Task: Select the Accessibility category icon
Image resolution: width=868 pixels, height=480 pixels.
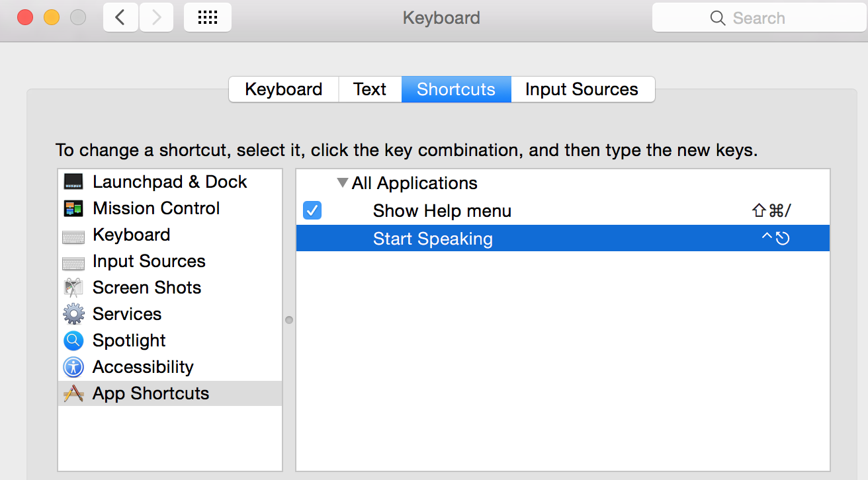Action: (x=73, y=366)
